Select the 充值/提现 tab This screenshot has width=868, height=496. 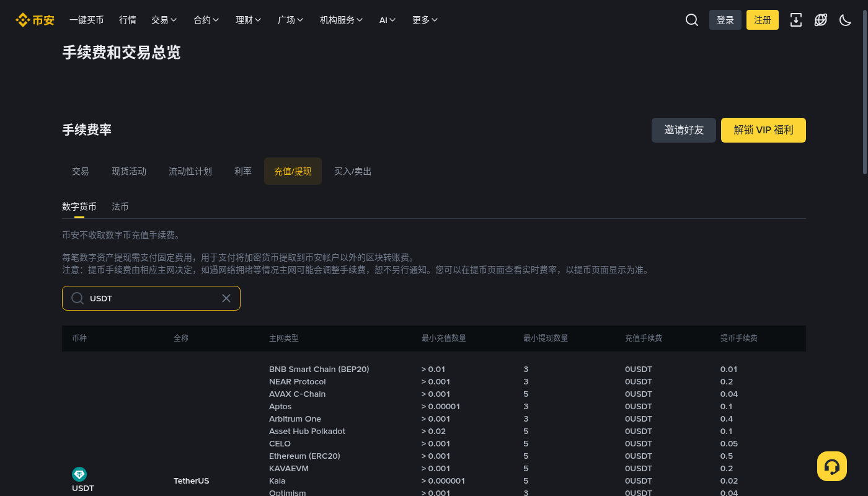pos(293,171)
